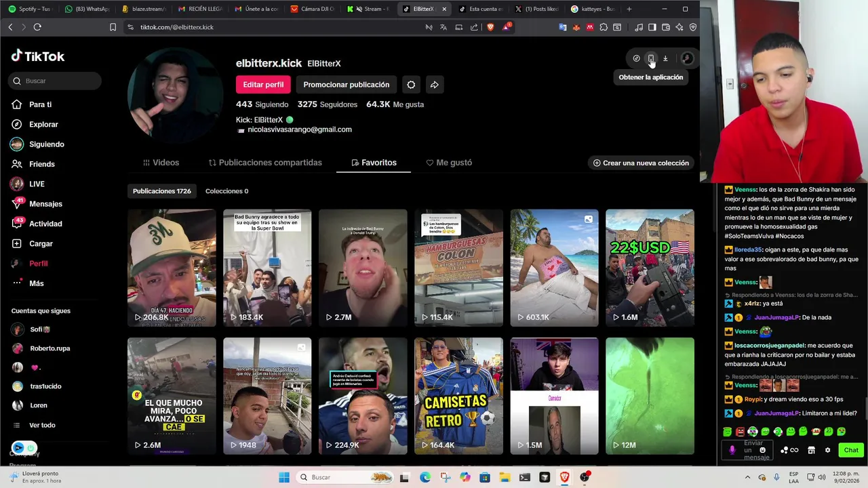This screenshot has height=488, width=868.
Task: Click the TikTok logo
Action: pos(38,56)
